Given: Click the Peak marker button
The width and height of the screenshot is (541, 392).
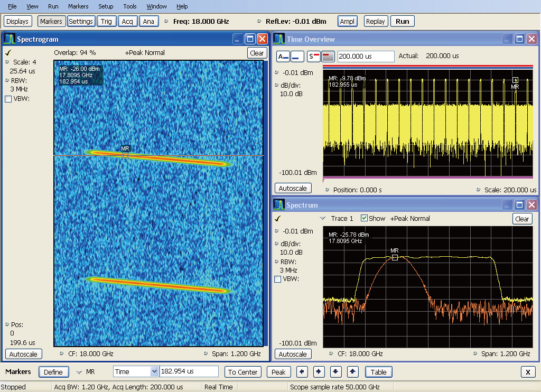Looking at the screenshot, I should (278, 372).
